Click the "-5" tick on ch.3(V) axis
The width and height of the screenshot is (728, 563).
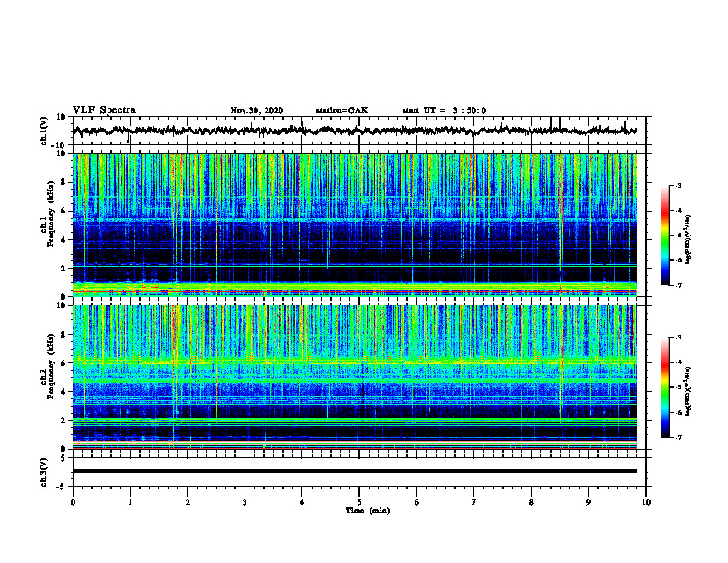[x=63, y=487]
